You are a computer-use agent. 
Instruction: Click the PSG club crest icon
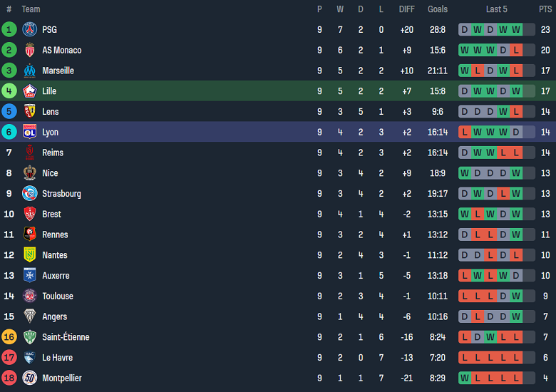[x=29, y=30]
